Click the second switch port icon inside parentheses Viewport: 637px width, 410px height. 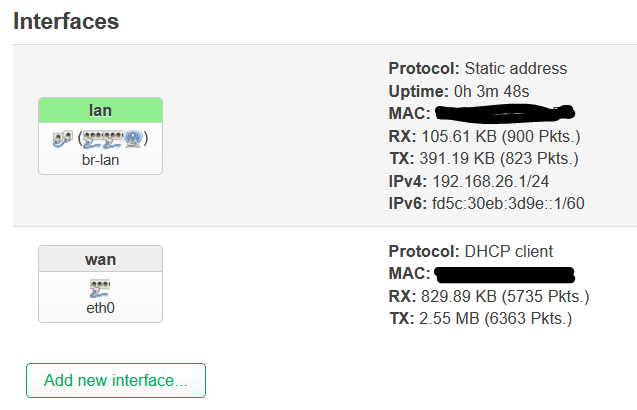113,139
